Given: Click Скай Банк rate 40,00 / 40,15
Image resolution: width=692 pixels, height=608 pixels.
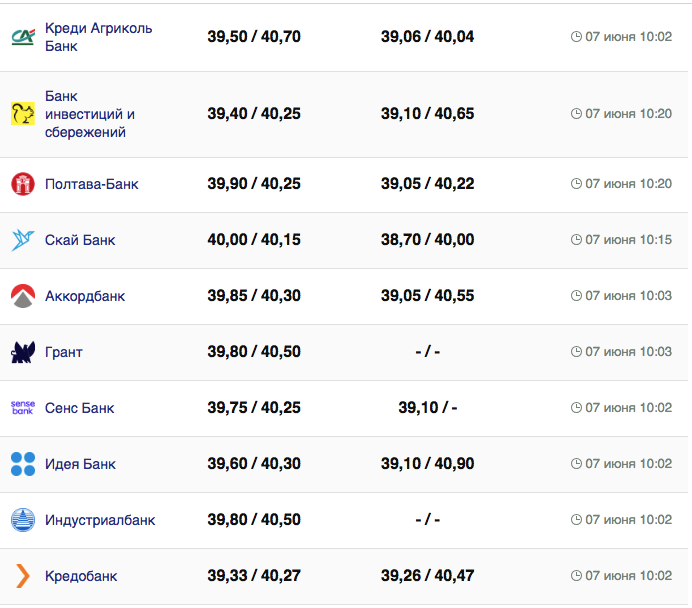Looking at the screenshot, I should 254,240.
